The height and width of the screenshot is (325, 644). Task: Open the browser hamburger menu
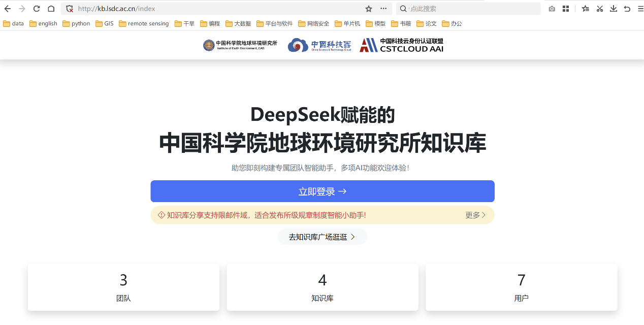click(640, 9)
